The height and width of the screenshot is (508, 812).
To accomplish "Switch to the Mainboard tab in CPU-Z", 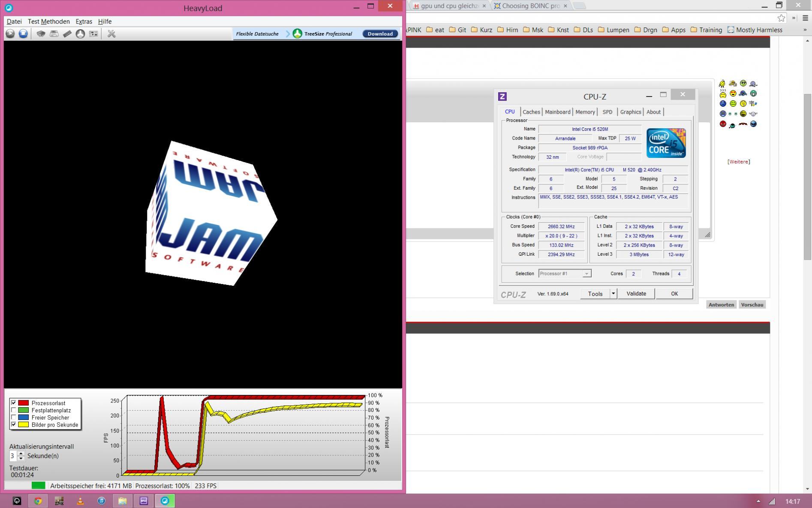I will 557,112.
